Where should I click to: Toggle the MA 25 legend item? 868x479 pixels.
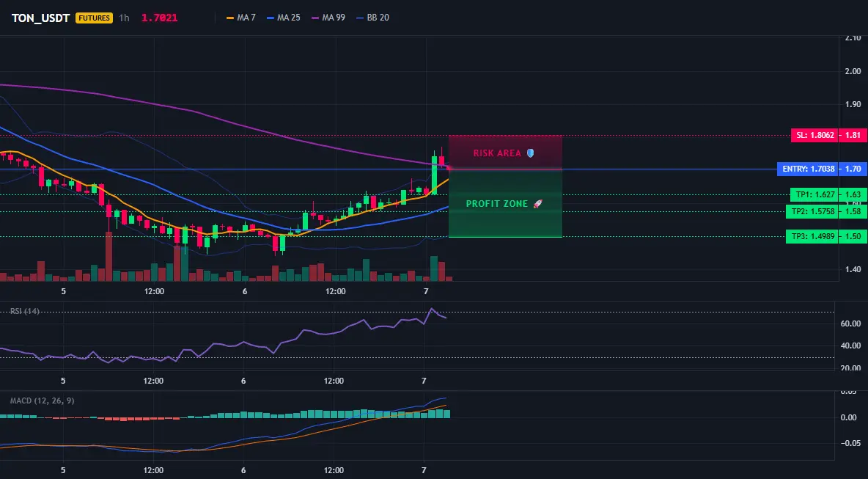[284, 18]
